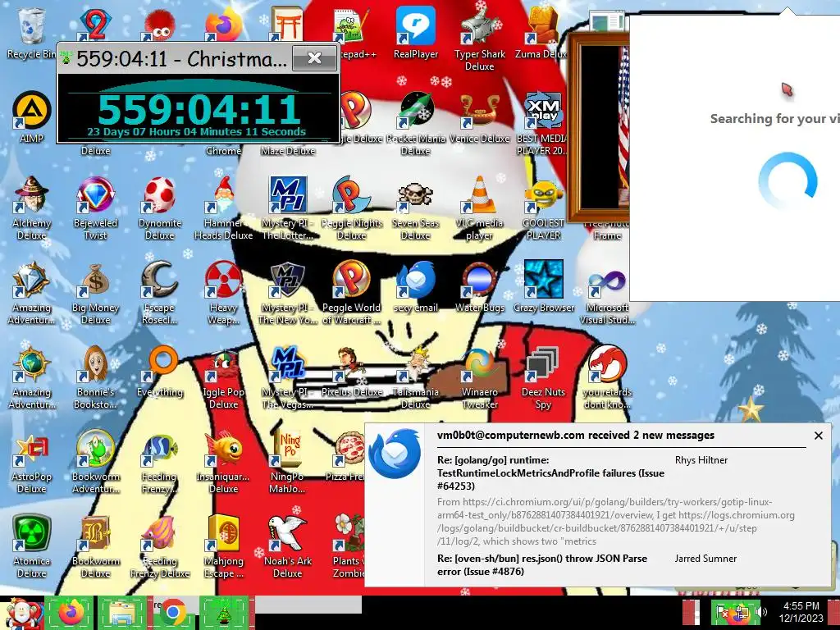Launch VLC media player shortcut

coord(479,208)
